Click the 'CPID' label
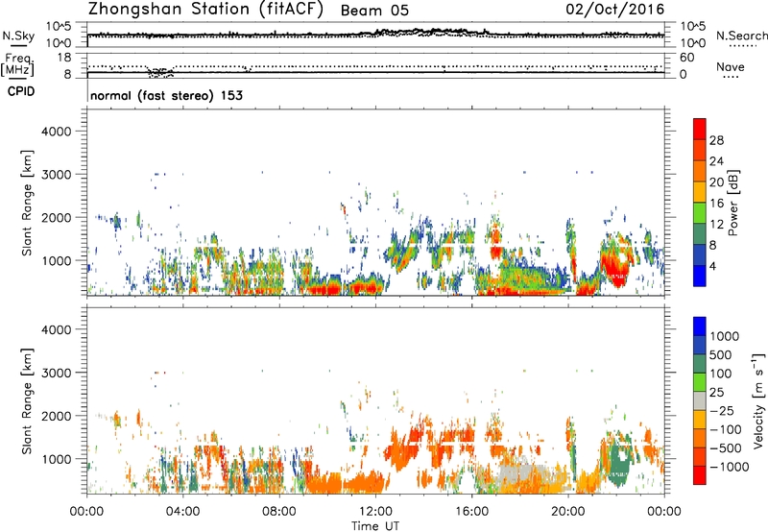The width and height of the screenshot is (768, 532). 21,91
